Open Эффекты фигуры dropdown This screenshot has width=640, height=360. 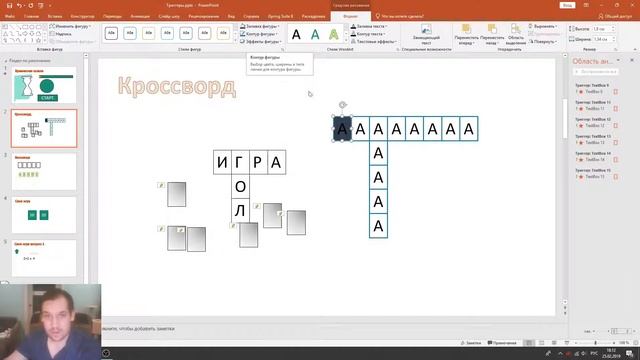pos(261,42)
